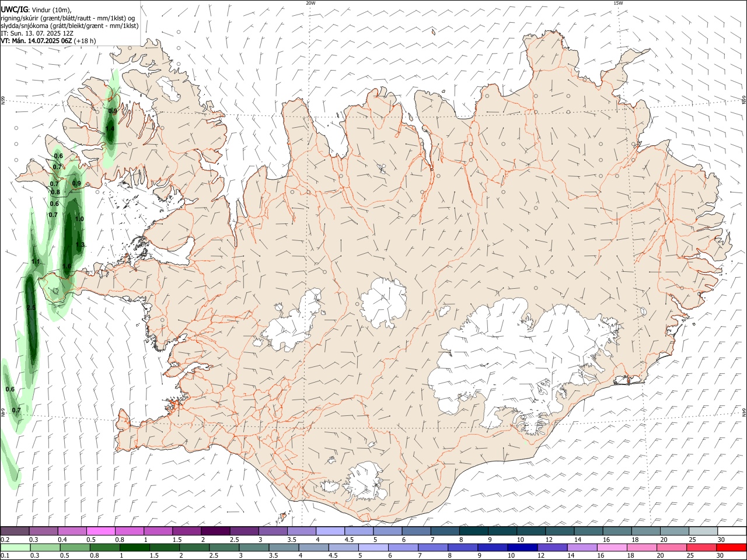Screen dimensions: 747x560
Task: Pick the dark purple upper swatch between 2 and 2.5
Action: click(x=215, y=531)
